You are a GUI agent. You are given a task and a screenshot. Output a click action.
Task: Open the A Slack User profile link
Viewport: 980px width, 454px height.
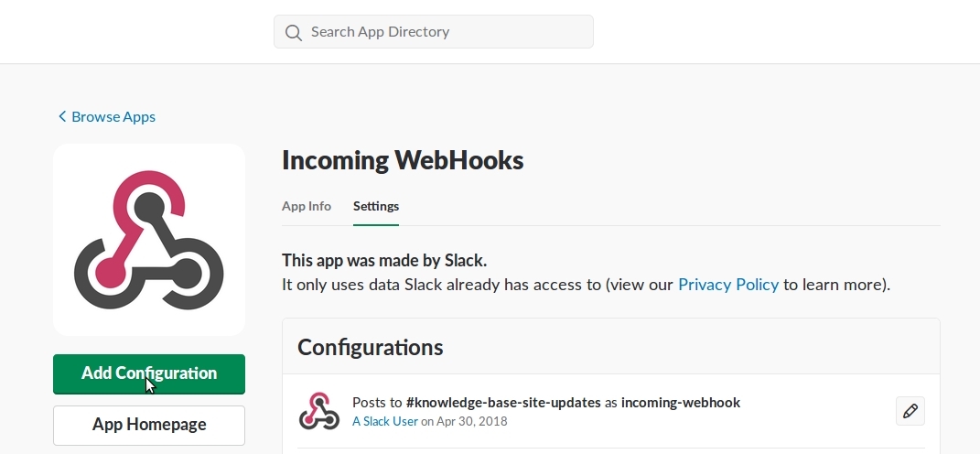384,421
